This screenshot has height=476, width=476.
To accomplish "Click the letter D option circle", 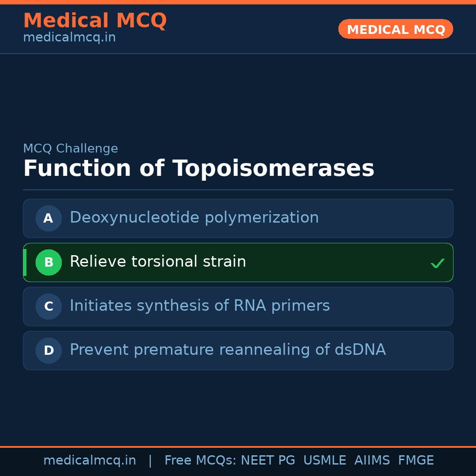I will point(48,350).
